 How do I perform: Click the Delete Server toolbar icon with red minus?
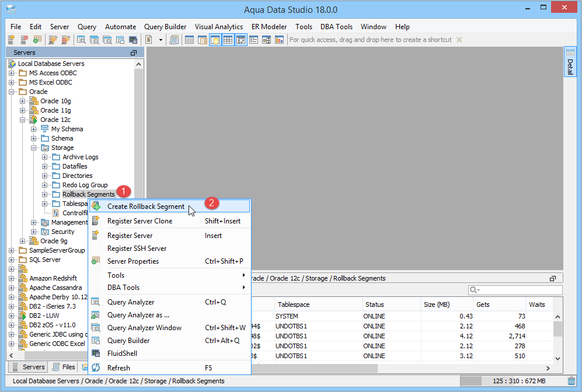point(24,40)
